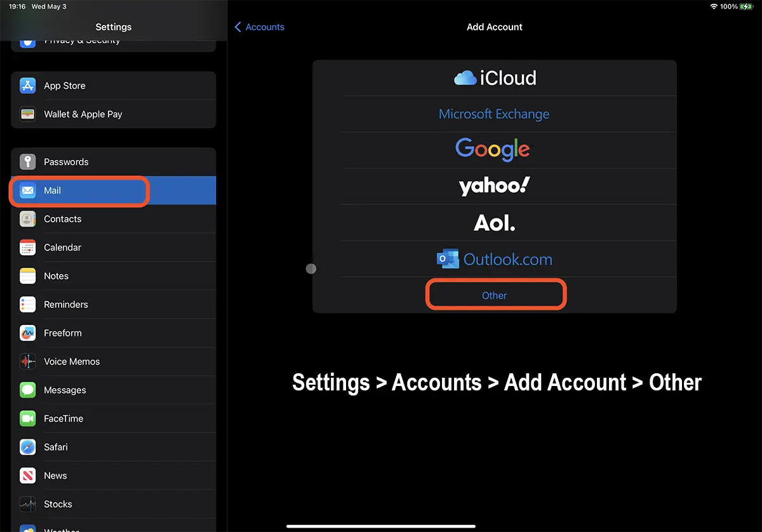Tap the 19:16 clock in status bar

17,6
